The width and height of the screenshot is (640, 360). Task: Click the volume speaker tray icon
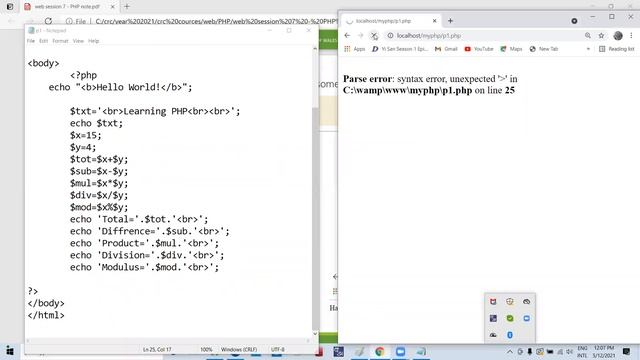[570, 352]
